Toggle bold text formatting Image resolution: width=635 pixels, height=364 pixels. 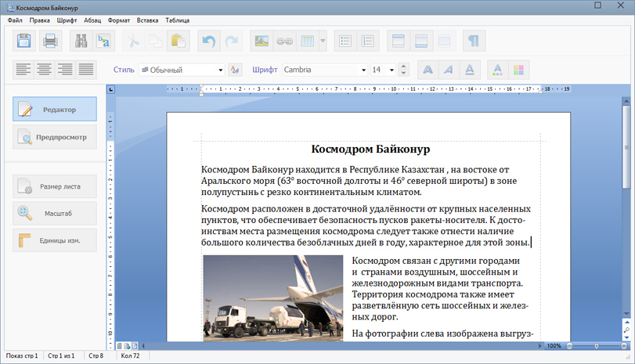coord(428,70)
